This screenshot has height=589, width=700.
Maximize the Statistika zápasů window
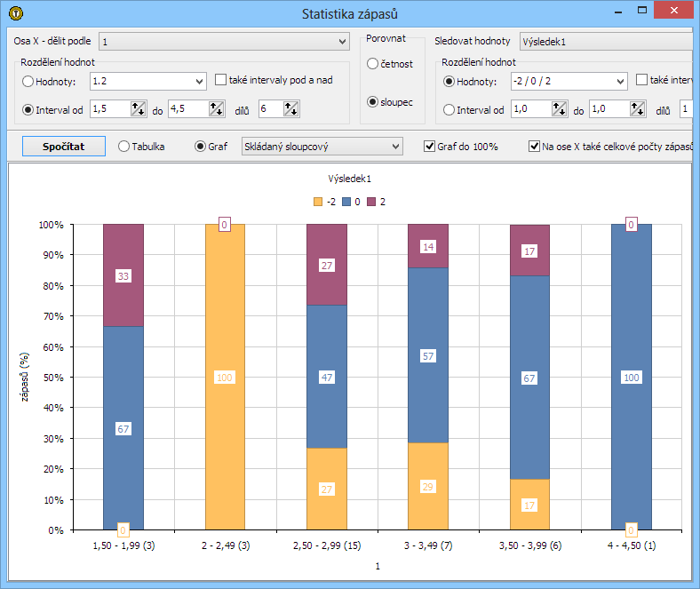pos(642,11)
